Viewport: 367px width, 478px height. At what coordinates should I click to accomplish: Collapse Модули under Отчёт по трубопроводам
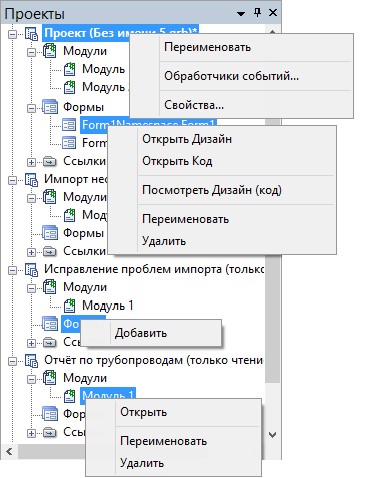(x=31, y=379)
